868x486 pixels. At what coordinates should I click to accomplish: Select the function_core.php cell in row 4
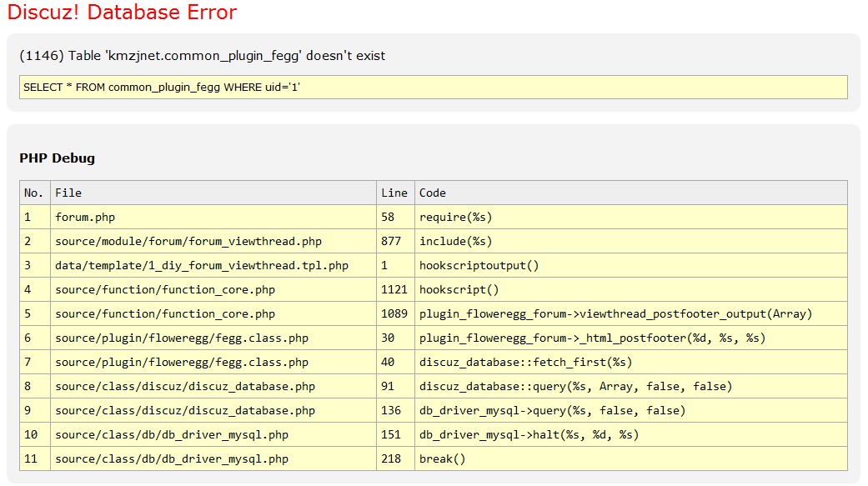pos(213,289)
